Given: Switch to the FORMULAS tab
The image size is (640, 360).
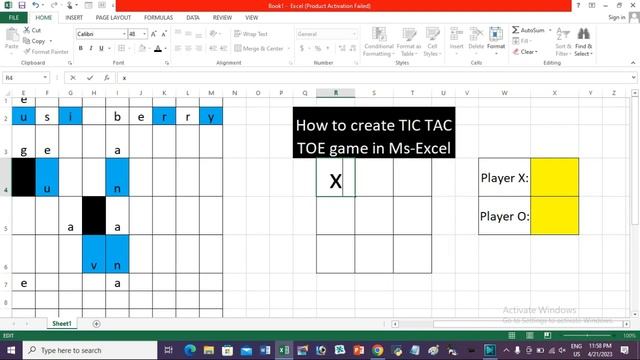Looking at the screenshot, I should pyautogui.click(x=158, y=18).
